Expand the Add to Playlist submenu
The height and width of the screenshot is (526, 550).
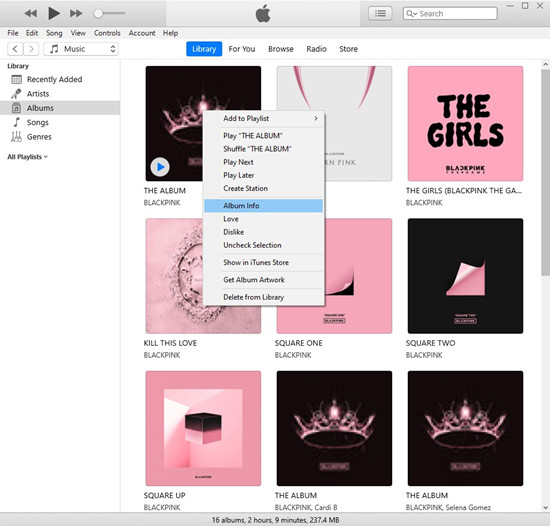click(263, 119)
